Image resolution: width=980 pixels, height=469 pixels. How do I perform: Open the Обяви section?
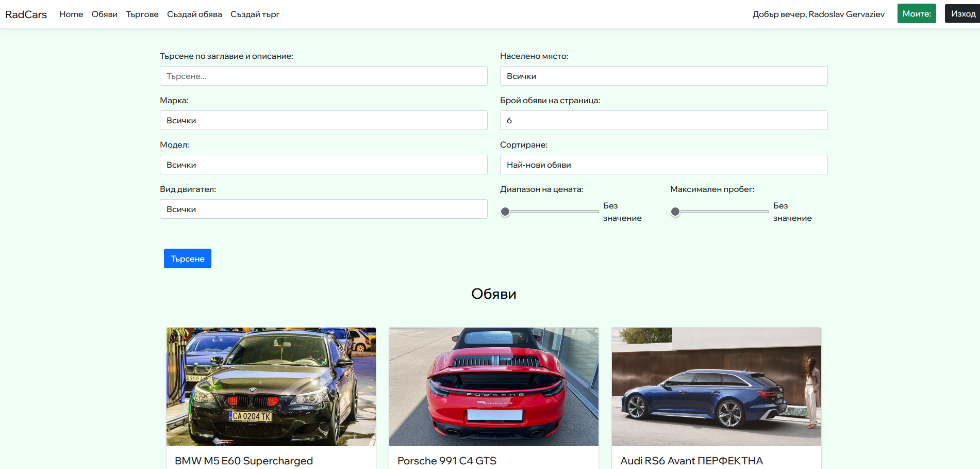(x=104, y=14)
